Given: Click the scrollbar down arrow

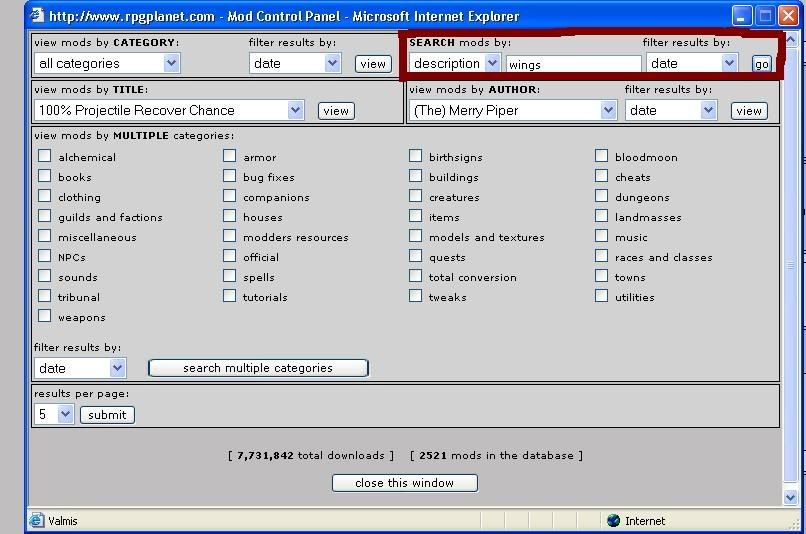Looking at the screenshot, I should click(x=790, y=497).
